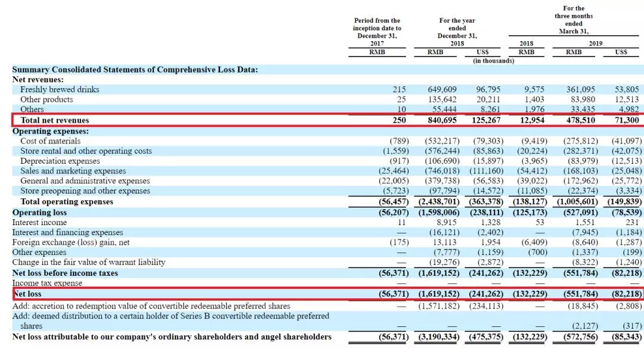
Task: Click the value 478,510 in Total net revenues
Action: 580,120
